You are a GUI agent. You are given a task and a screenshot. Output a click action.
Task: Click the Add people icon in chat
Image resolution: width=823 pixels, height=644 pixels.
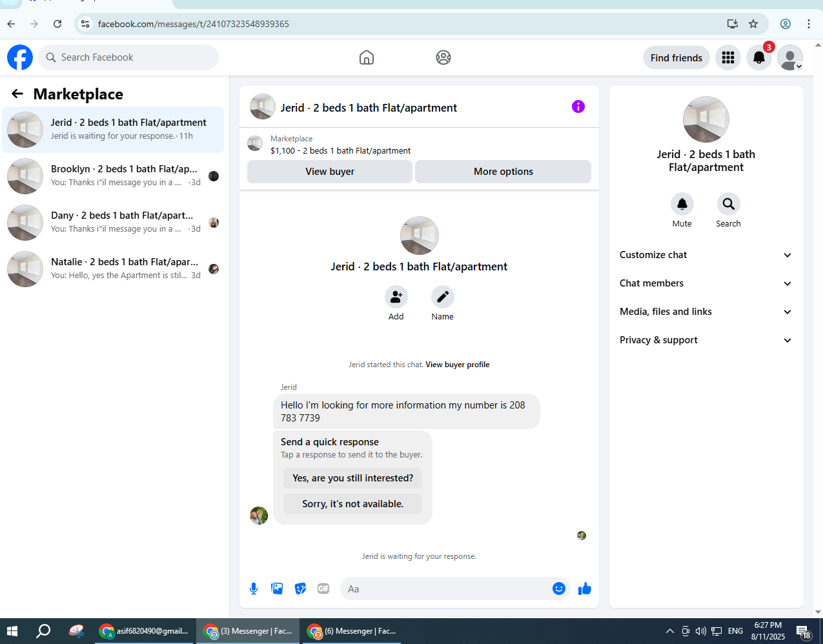point(396,297)
